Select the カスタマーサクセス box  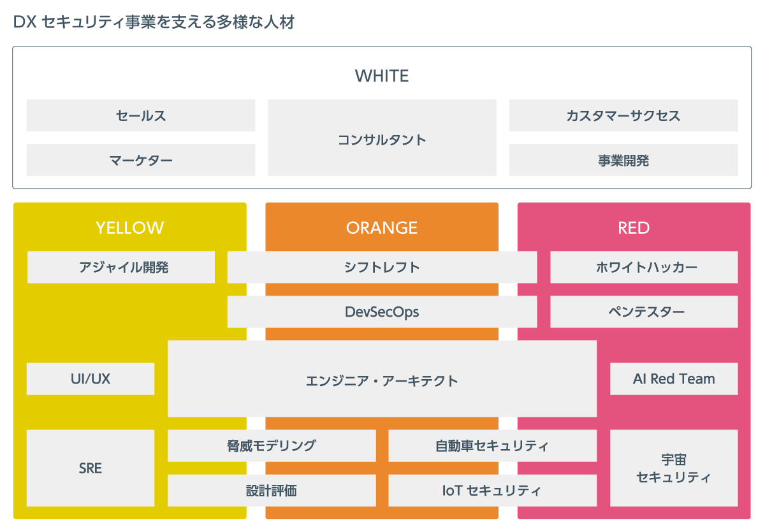[623, 115]
